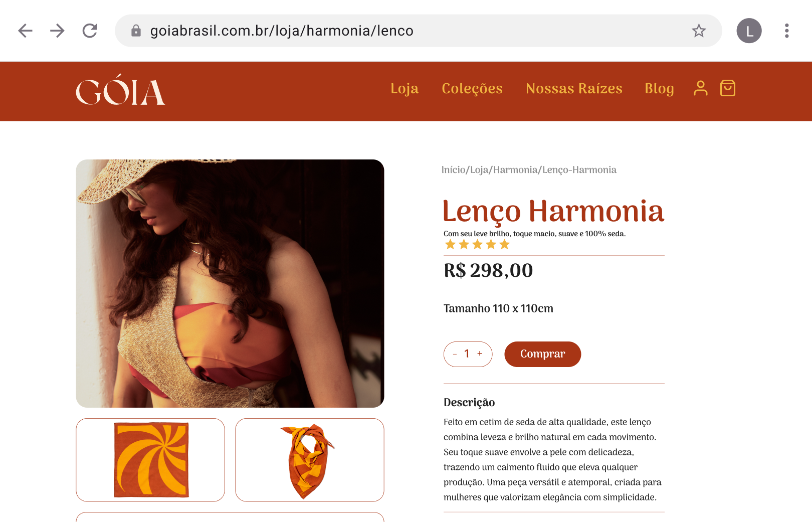Bookmark this page with the star icon

pos(699,31)
